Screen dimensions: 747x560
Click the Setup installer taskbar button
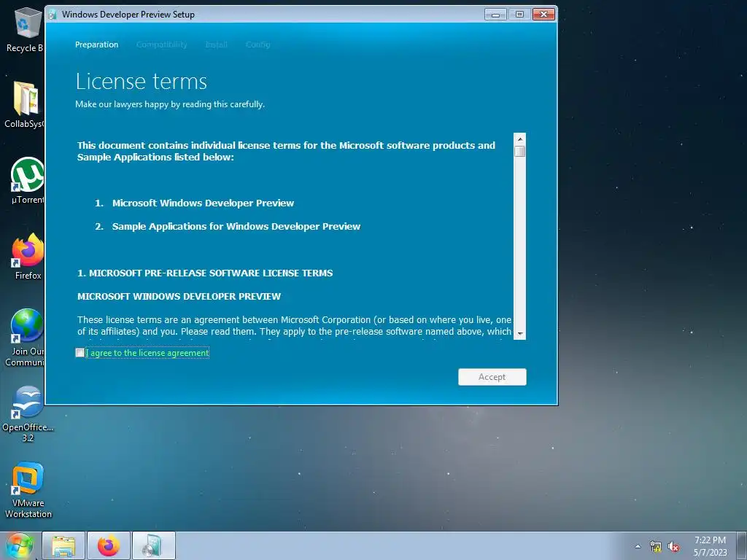pos(153,545)
